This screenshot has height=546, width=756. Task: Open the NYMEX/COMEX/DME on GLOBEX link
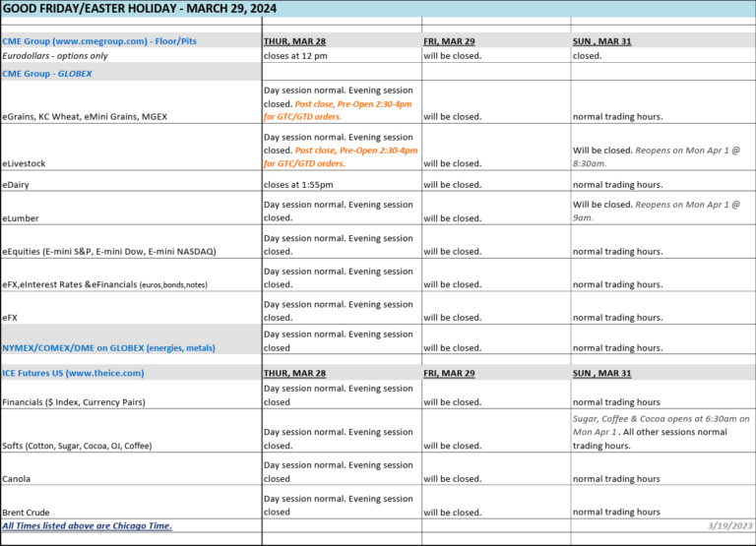click(108, 348)
